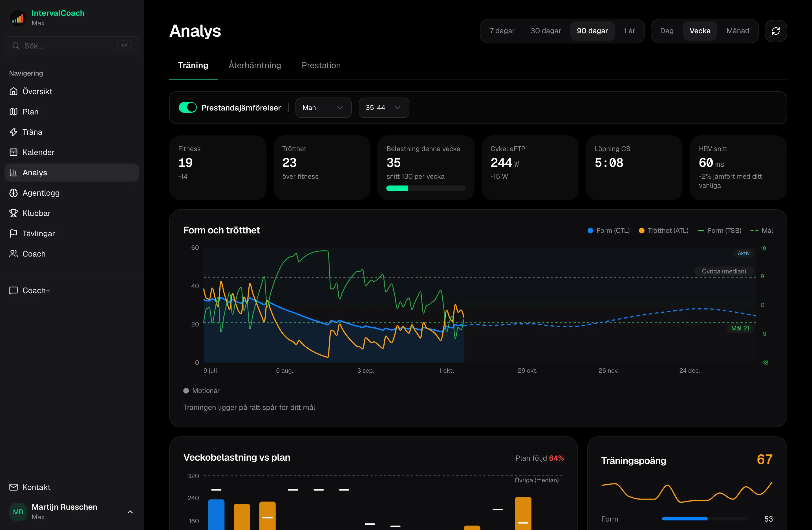Click the MR user avatar

coord(18,512)
